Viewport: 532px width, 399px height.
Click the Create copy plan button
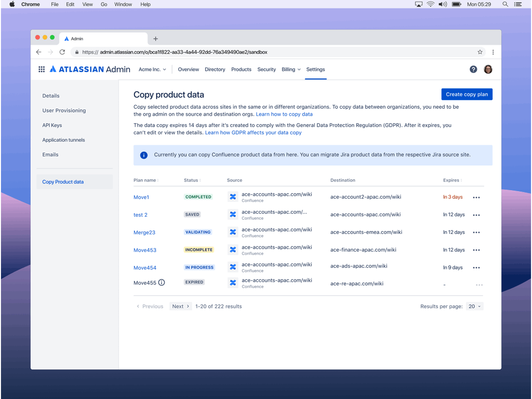click(467, 94)
